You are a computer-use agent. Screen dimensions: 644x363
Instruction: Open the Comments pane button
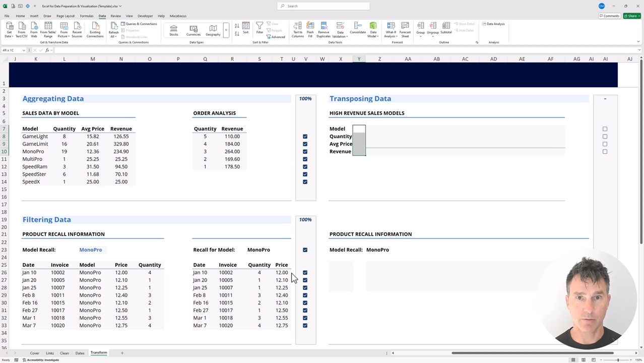[x=609, y=16]
